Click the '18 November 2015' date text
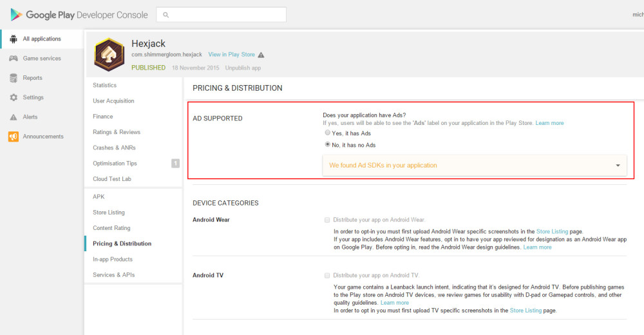 (x=196, y=68)
